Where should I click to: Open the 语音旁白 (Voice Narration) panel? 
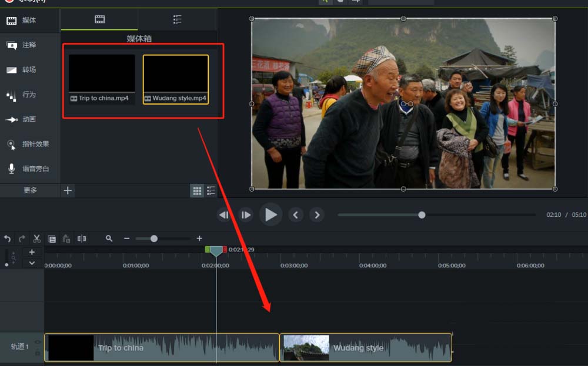point(29,169)
